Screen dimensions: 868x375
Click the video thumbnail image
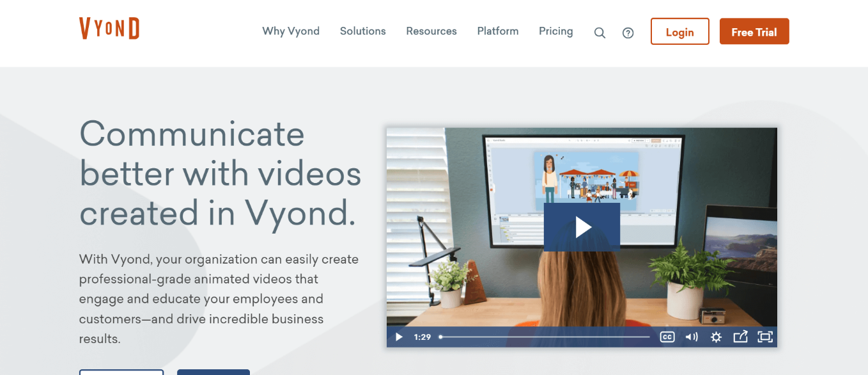[x=582, y=237]
